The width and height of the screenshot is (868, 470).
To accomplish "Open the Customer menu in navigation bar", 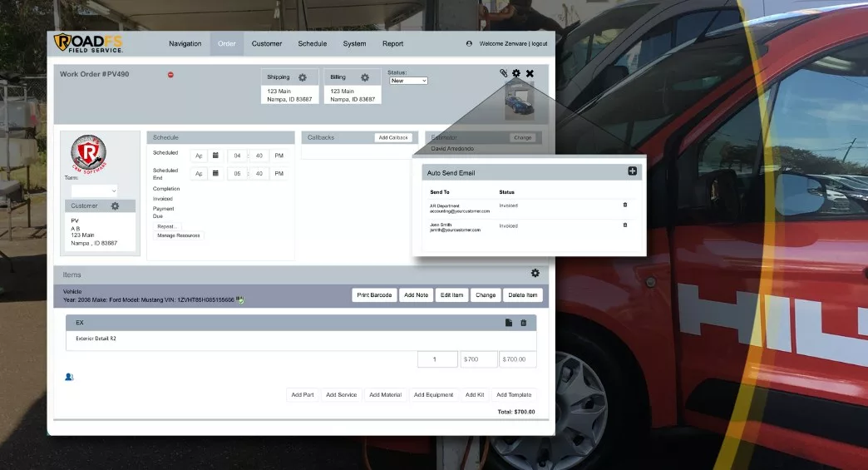I will [267, 44].
